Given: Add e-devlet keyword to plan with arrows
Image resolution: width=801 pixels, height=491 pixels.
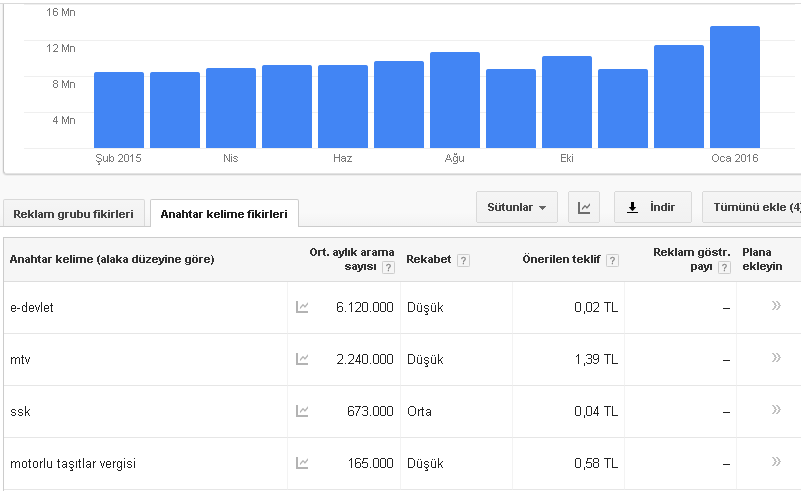Looking at the screenshot, I should (x=776, y=306).
